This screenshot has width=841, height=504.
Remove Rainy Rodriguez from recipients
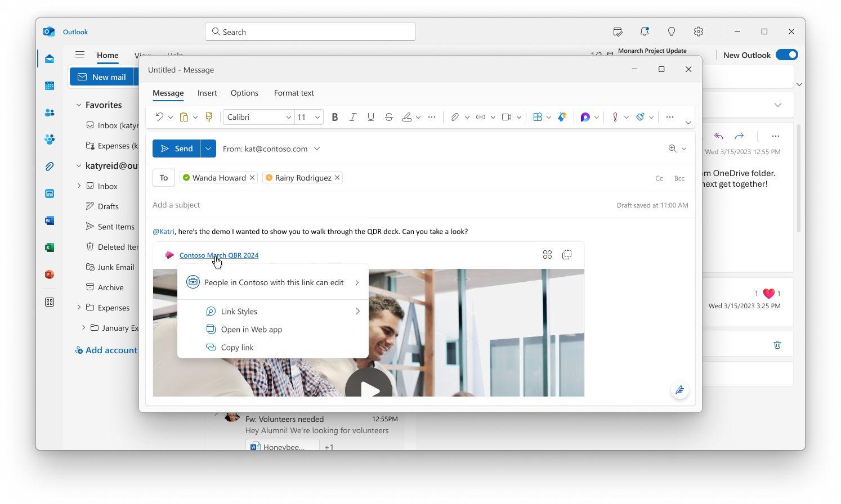pos(337,178)
